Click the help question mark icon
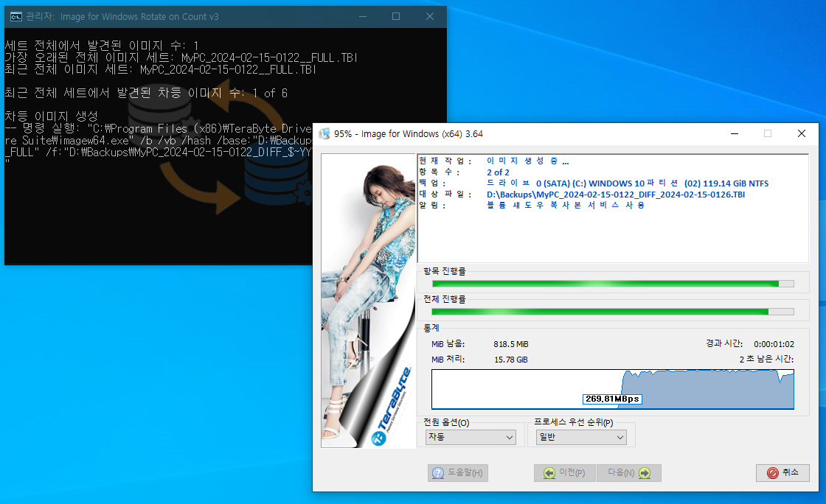This screenshot has width=826, height=504. tap(438, 473)
